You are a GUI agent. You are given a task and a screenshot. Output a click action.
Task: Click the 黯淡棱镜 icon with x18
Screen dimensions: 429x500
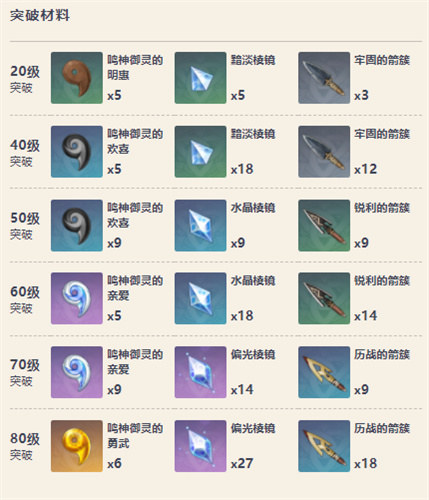pyautogui.click(x=200, y=152)
